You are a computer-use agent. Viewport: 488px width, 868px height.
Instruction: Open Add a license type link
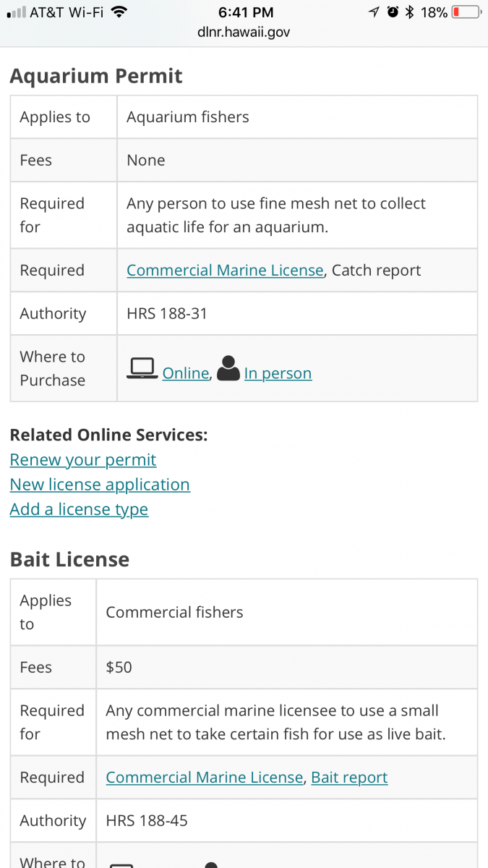[79, 509]
